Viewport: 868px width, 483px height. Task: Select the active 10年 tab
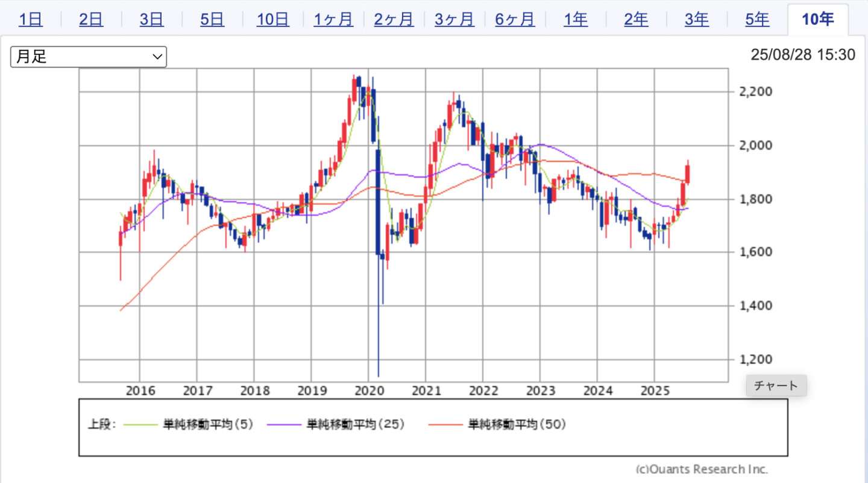pyautogui.click(x=817, y=19)
